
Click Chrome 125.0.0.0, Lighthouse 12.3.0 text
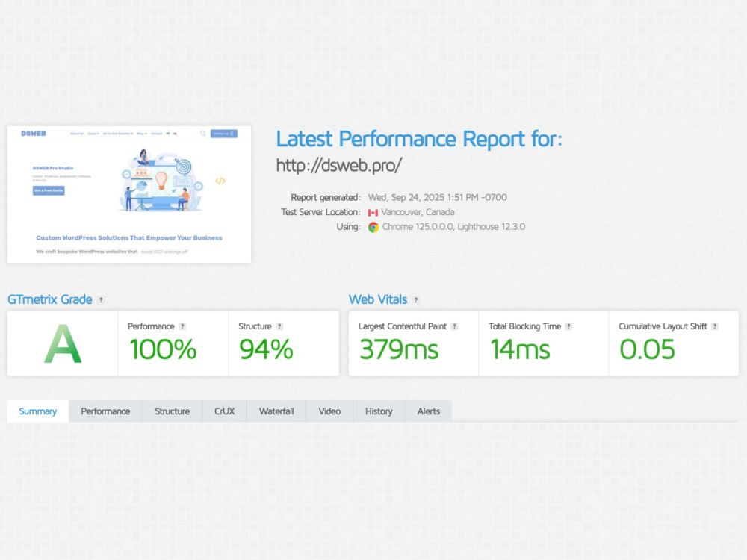click(453, 227)
